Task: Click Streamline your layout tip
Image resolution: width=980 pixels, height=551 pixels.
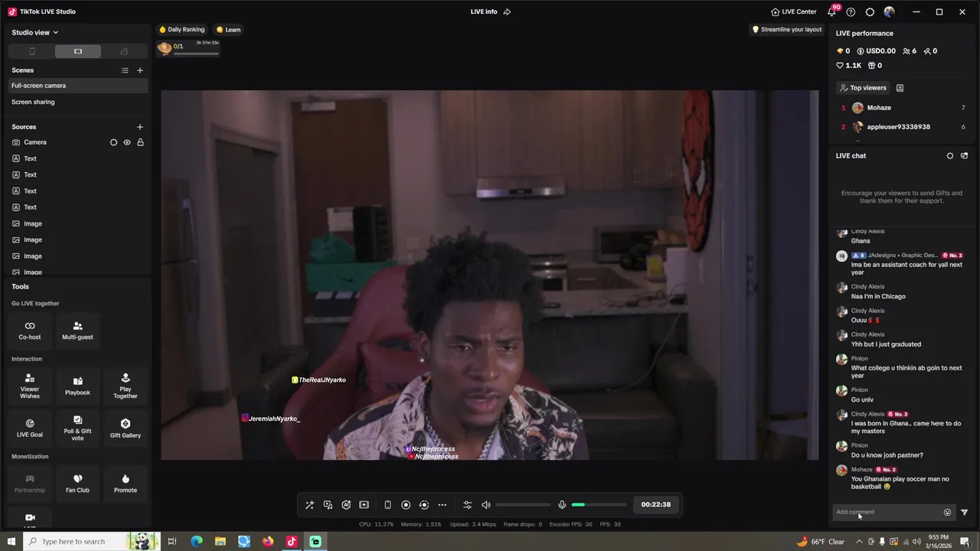Action: pos(786,30)
